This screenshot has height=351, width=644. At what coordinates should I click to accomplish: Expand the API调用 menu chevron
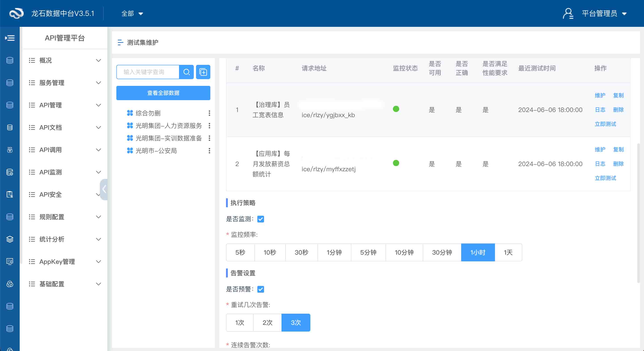click(x=98, y=150)
